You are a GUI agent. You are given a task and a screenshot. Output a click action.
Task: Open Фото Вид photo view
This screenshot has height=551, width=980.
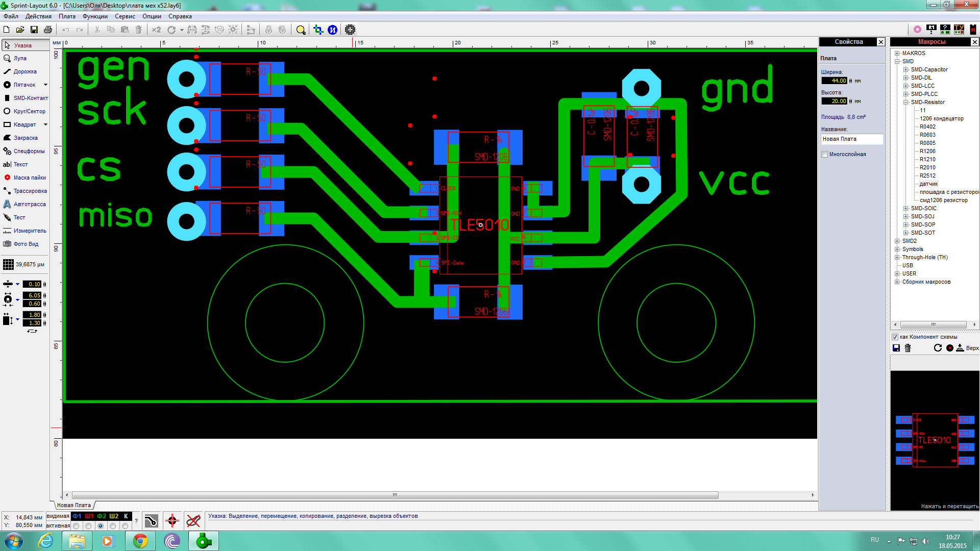click(25, 244)
